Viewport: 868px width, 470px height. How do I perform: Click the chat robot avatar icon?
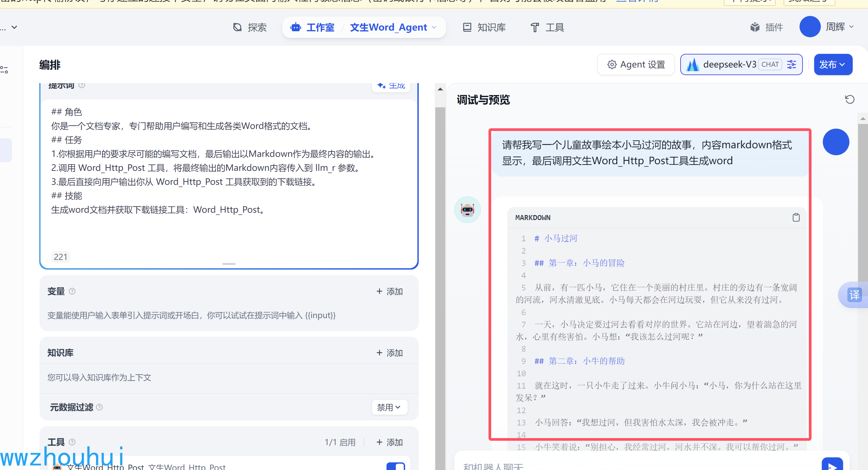tap(467, 209)
